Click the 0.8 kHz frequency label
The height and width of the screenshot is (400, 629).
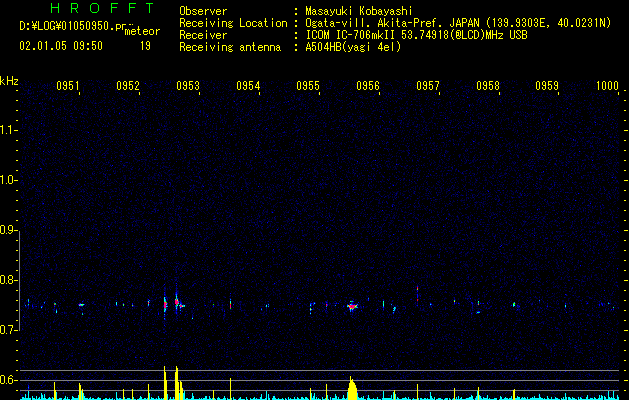point(9,280)
